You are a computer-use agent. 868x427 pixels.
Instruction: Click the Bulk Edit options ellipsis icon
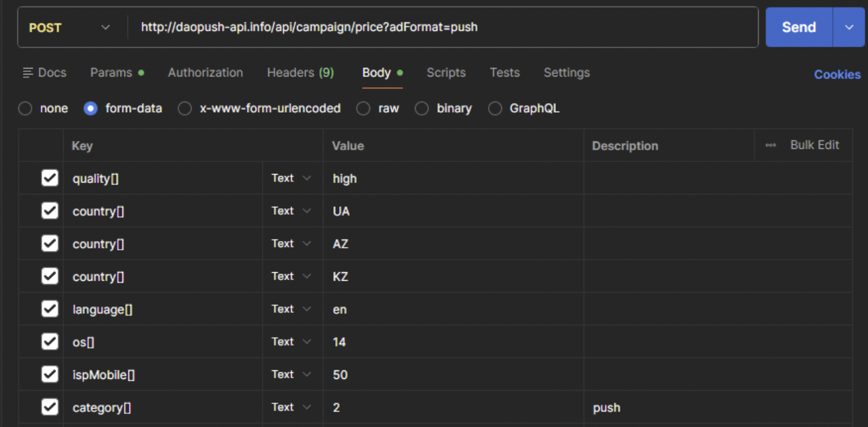(x=771, y=146)
